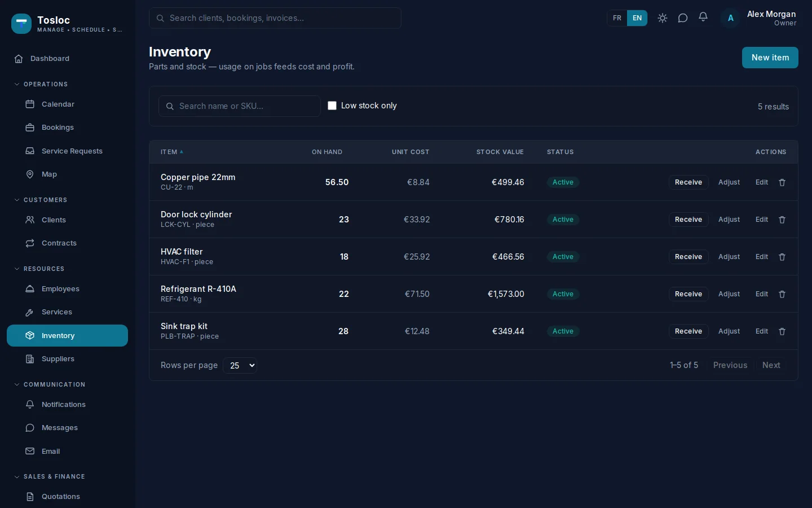Click the user avatar A

click(x=730, y=18)
